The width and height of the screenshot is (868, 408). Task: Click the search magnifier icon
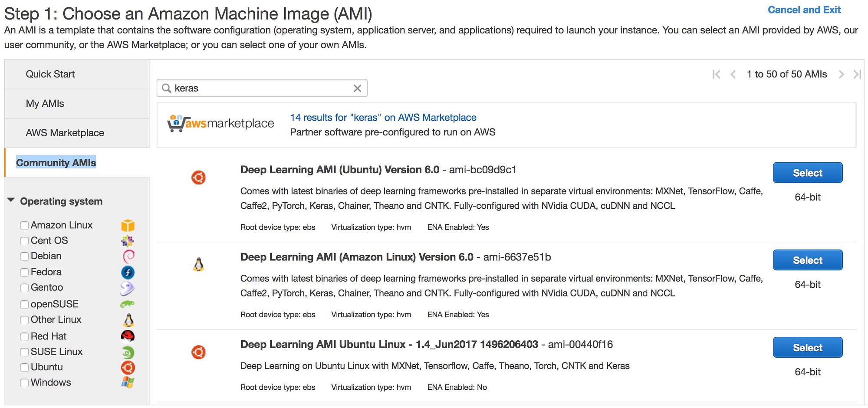click(x=166, y=89)
